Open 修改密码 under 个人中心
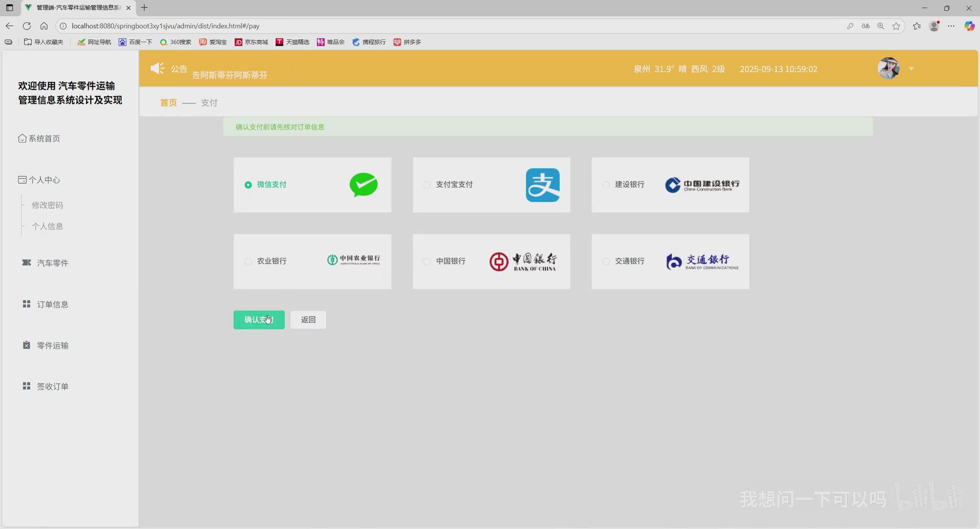The image size is (980, 529). pos(47,205)
